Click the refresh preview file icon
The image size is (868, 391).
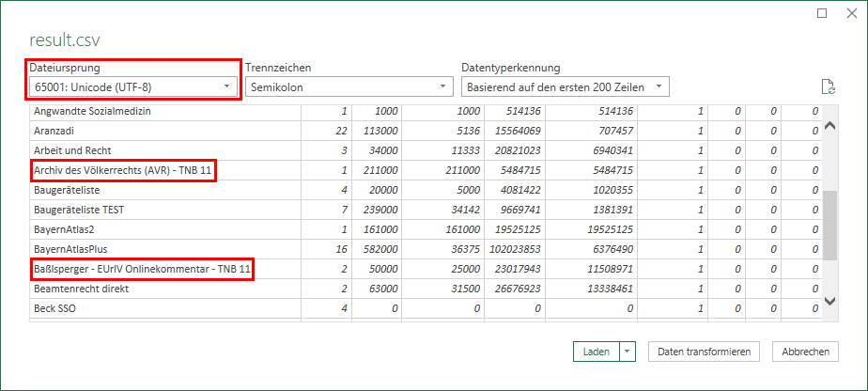click(x=829, y=87)
